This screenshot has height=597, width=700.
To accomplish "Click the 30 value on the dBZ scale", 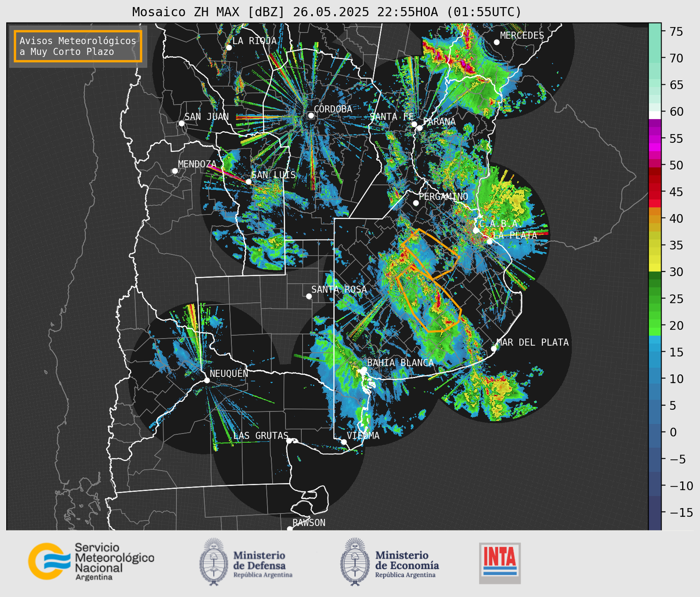I will pos(676,272).
